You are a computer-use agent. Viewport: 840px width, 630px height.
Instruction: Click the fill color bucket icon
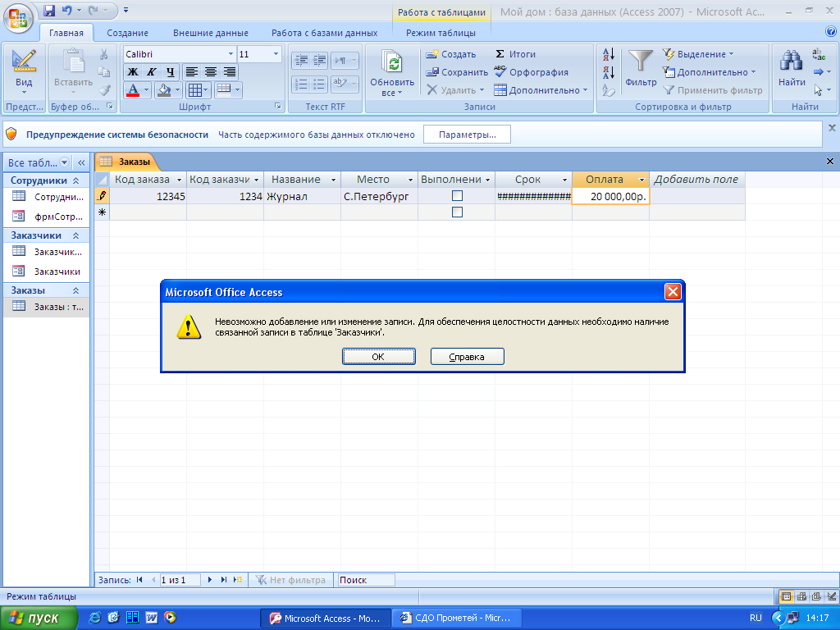[163, 90]
